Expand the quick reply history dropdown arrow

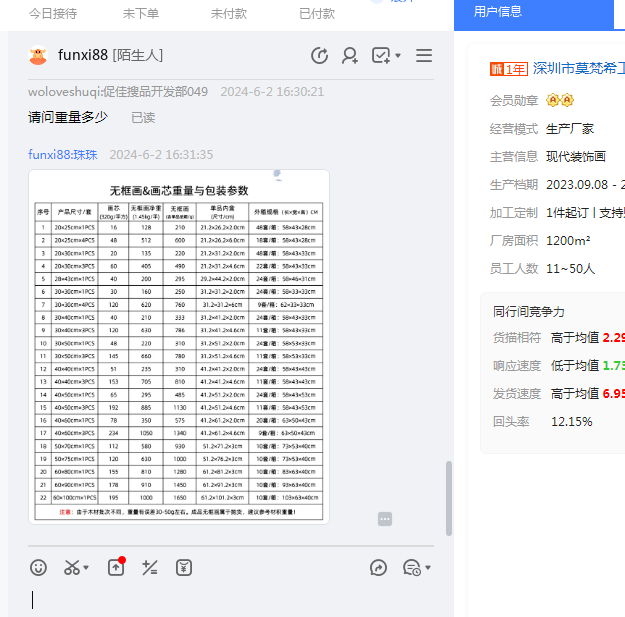click(428, 569)
